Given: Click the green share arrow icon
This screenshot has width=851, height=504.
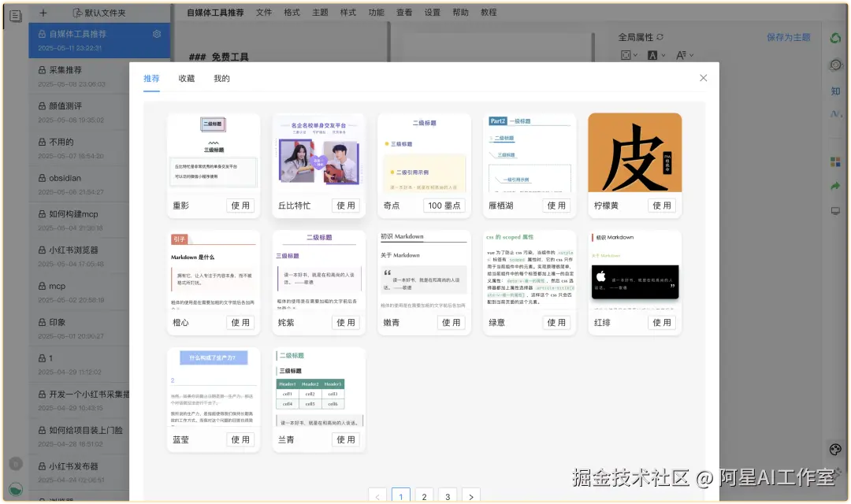Looking at the screenshot, I should pyautogui.click(x=835, y=186).
